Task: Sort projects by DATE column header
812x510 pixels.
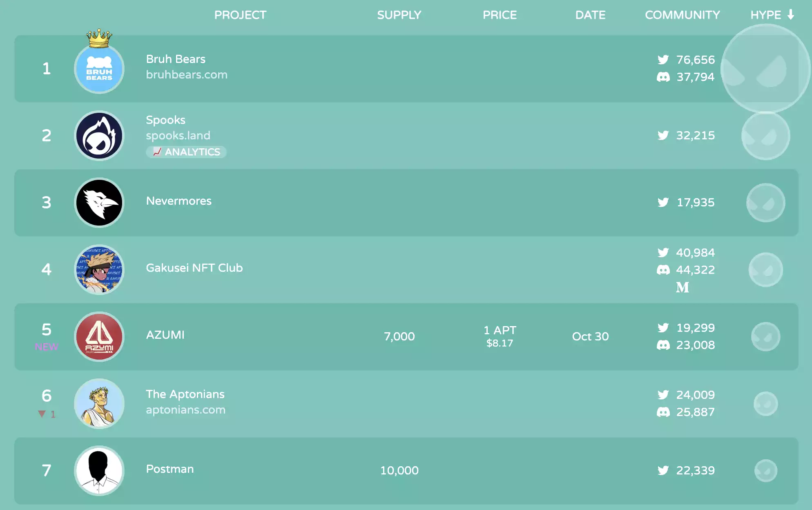Action: point(590,15)
